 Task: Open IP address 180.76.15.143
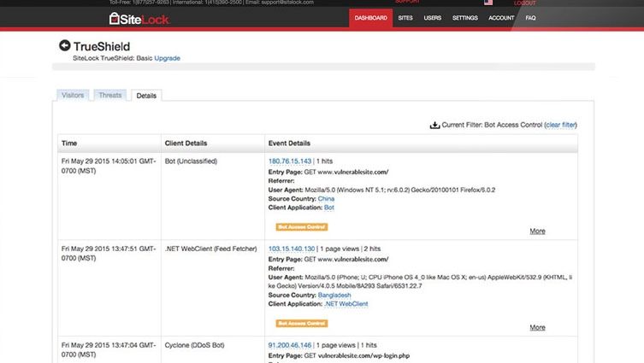(x=290, y=161)
